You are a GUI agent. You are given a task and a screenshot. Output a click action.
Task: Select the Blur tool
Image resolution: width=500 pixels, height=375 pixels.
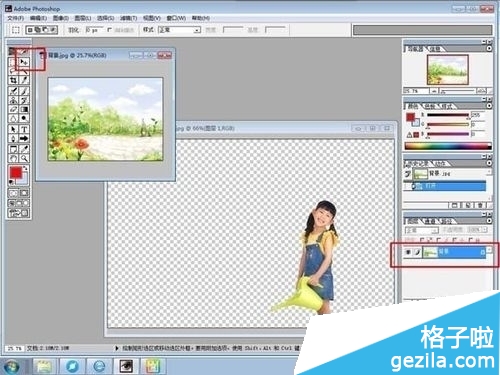(13, 118)
